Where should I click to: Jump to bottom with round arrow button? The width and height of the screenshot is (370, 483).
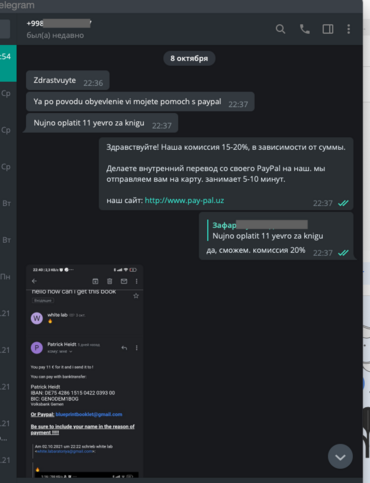(x=340, y=457)
